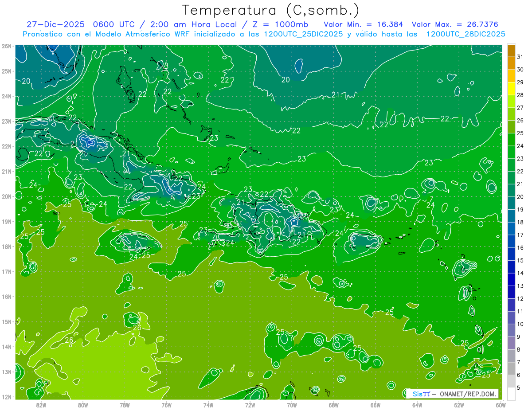The image size is (532, 411).
Task: Click the 68W longitude axis label
Action: [334, 405]
